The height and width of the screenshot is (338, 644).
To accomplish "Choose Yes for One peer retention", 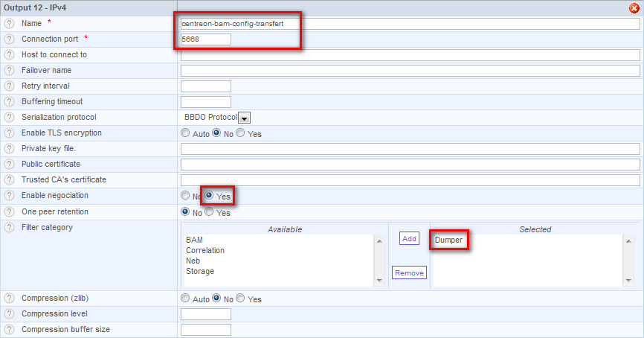I will point(209,212).
